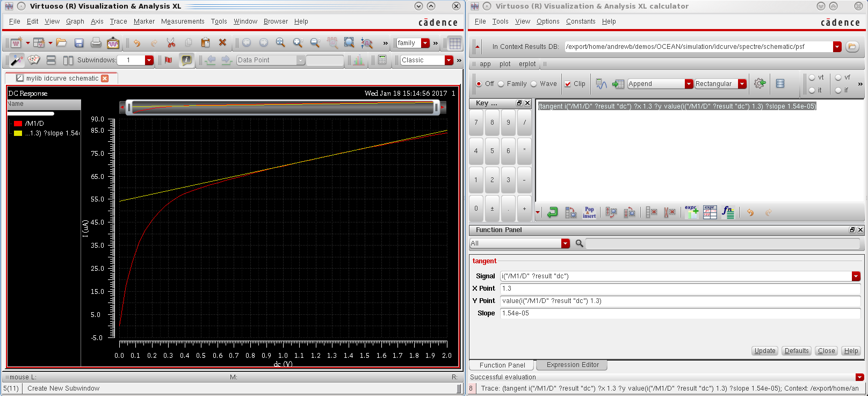Click the playing cards layout icon
Screen dimensions: 868x396
click(x=34, y=60)
